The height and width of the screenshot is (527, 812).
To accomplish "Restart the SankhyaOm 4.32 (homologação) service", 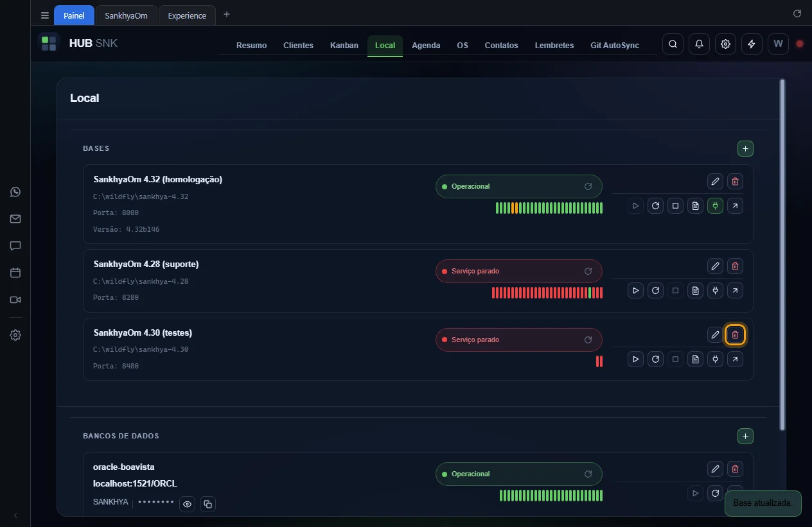I will click(x=655, y=206).
